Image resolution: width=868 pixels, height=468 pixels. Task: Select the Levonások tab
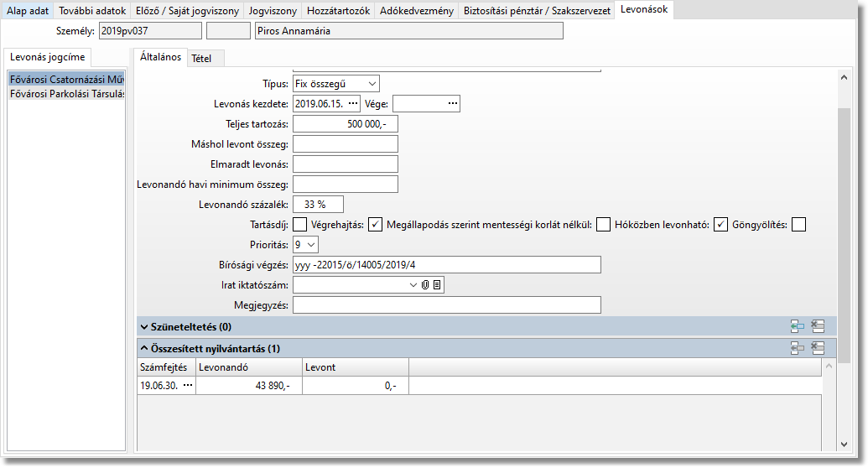pyautogui.click(x=644, y=9)
